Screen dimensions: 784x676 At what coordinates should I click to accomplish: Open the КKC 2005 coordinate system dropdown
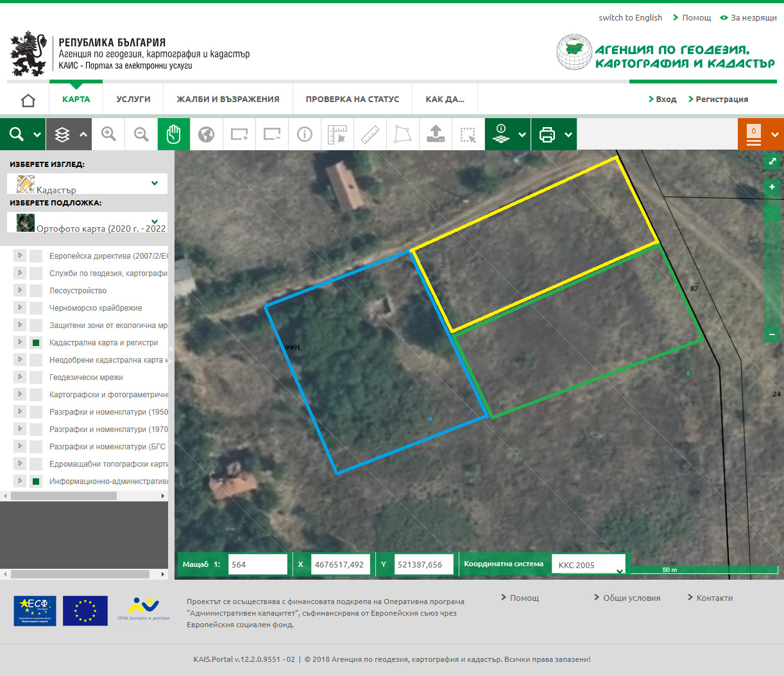click(588, 565)
